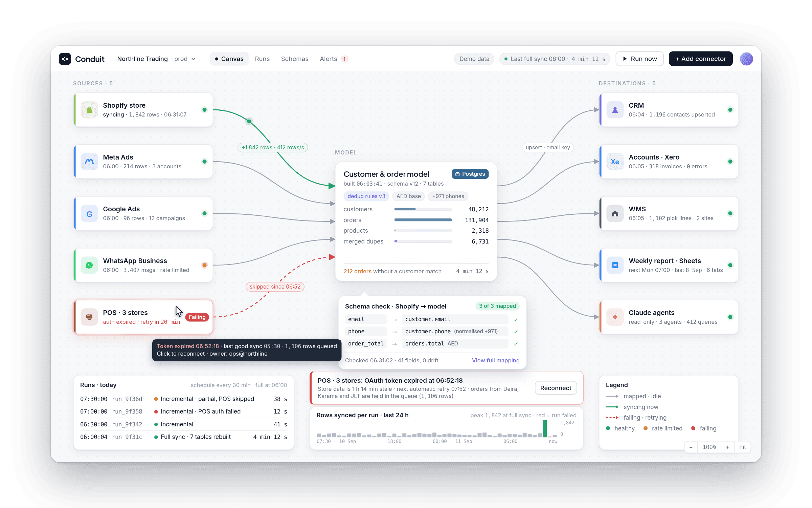Open the Schemas tab
This screenshot has width=812, height=508.
[295, 59]
